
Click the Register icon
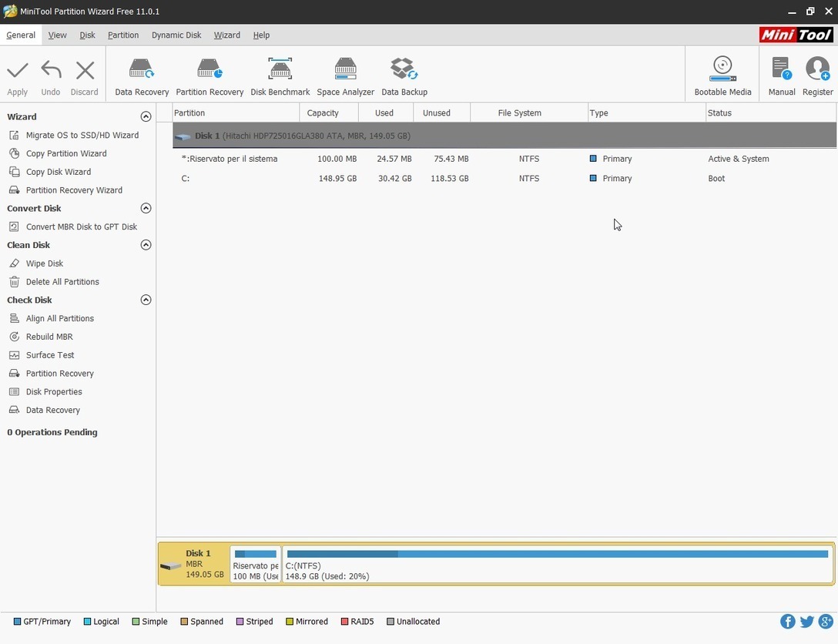[818, 69]
